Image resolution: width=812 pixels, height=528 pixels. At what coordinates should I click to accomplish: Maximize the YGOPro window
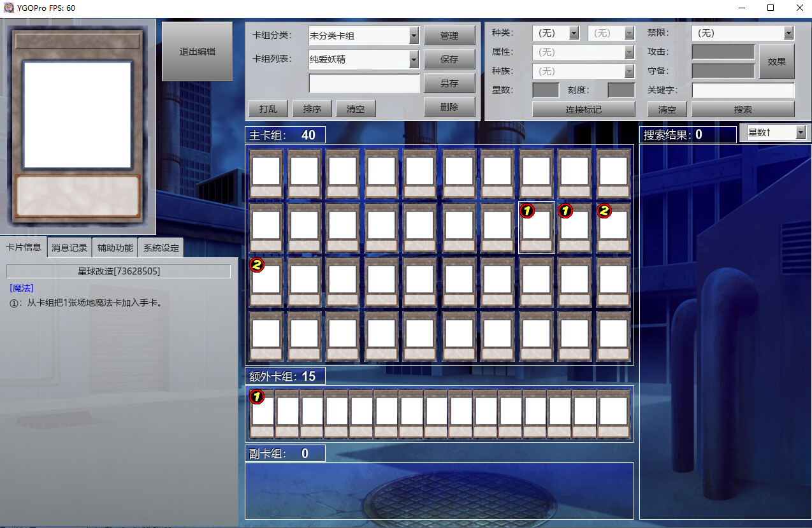pyautogui.click(x=771, y=8)
